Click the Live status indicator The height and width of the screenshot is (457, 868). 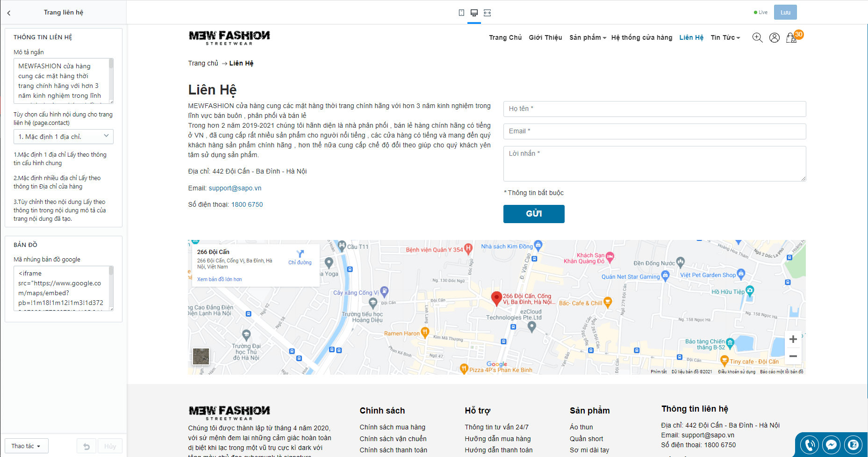pos(760,13)
